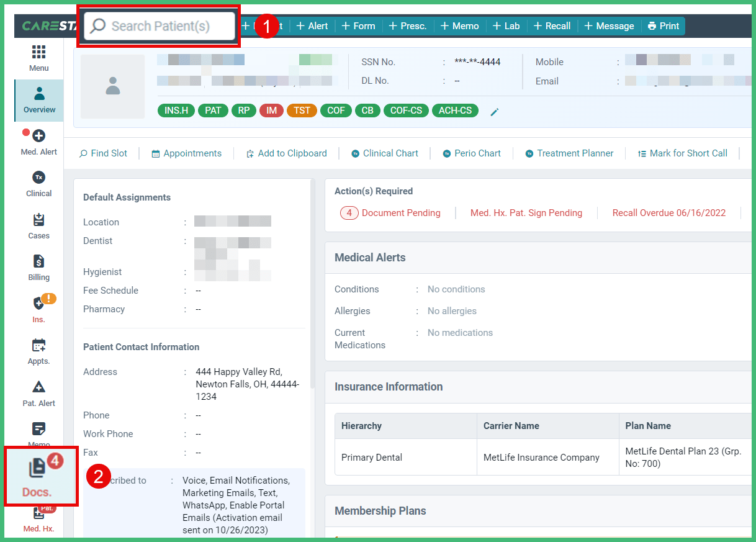Click the Document Pending action item

(400, 212)
